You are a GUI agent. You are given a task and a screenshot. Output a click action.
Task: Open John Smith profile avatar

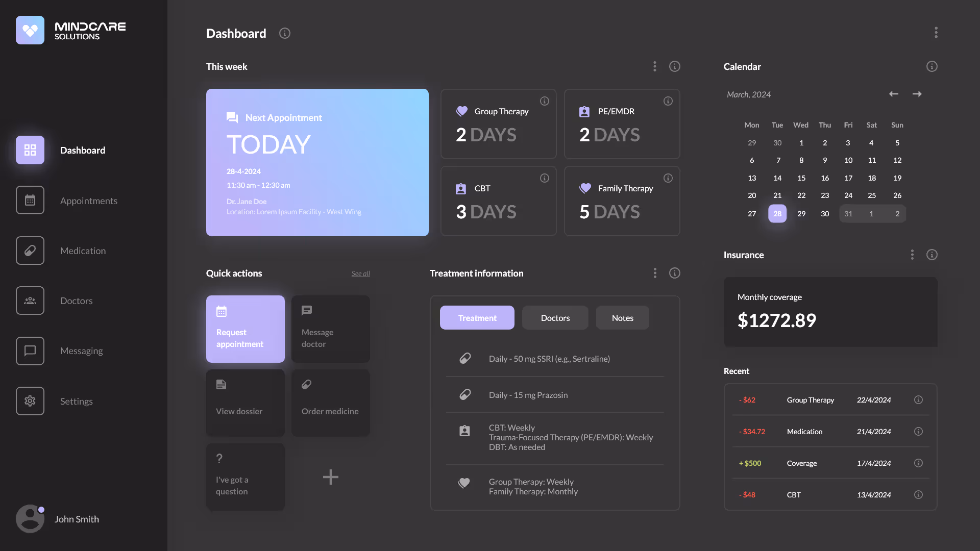pyautogui.click(x=30, y=519)
